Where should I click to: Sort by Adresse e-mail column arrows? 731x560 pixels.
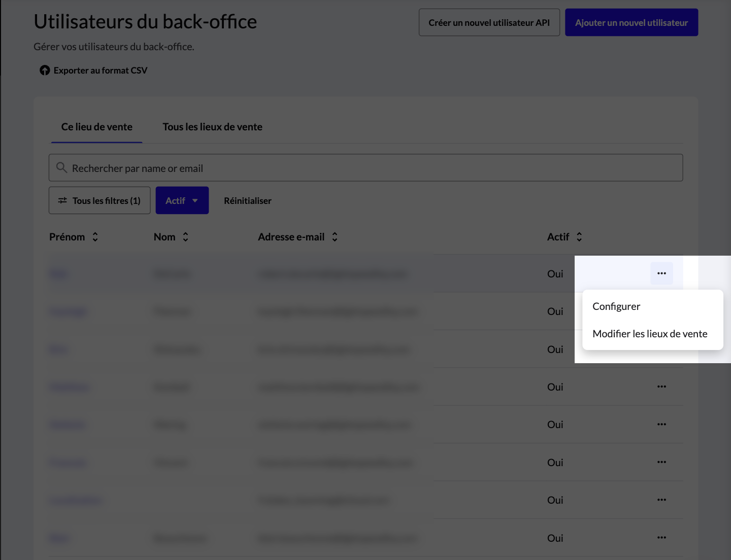(335, 237)
